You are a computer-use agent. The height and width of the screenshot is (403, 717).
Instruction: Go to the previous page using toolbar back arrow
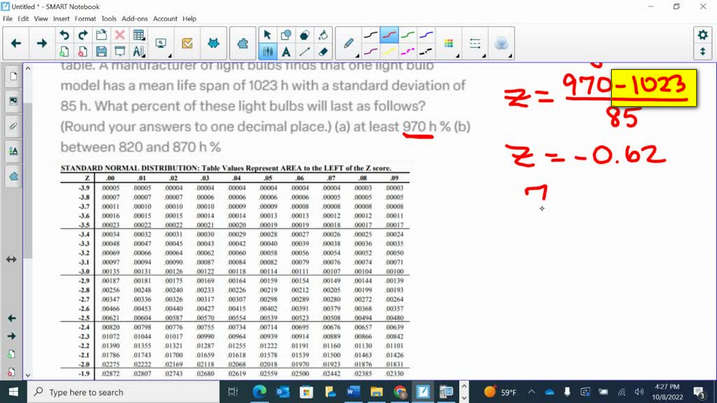coord(16,43)
